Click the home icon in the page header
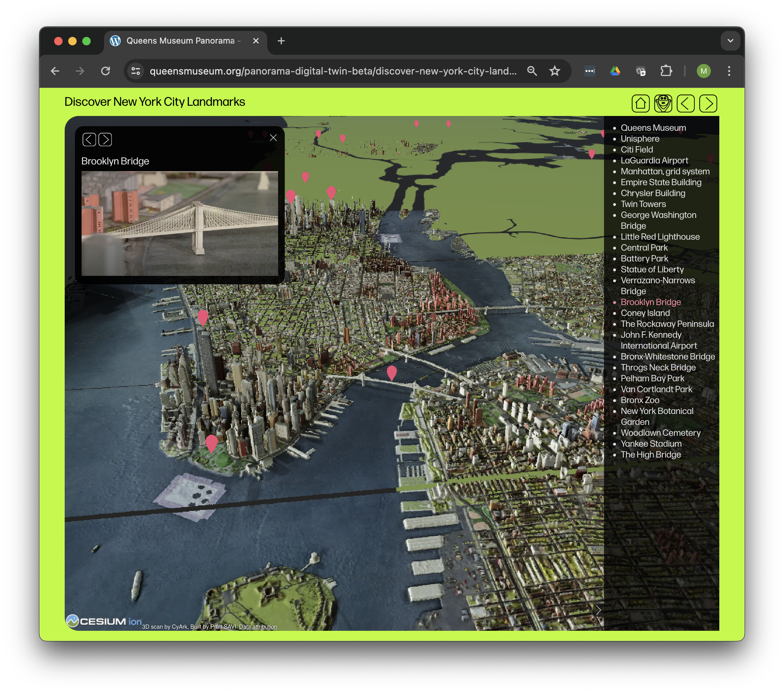The image size is (784, 693). [640, 103]
